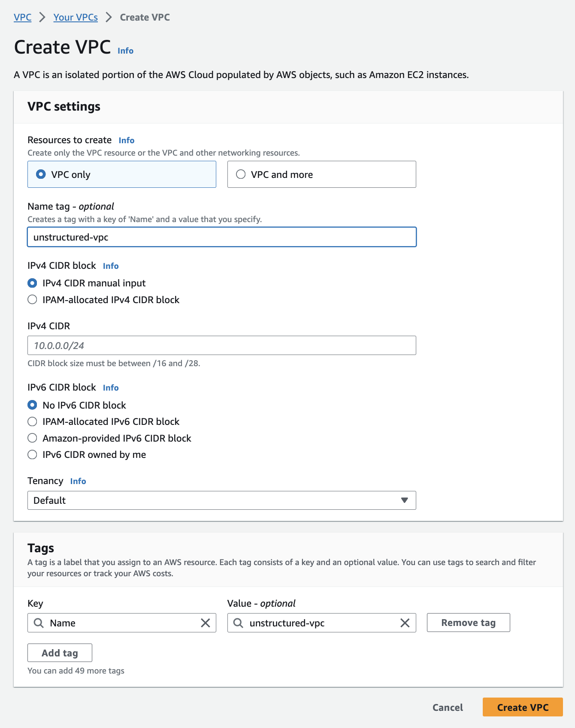The width and height of the screenshot is (575, 728).
Task: Navigate to VPC breadcrumb link
Action: [23, 17]
